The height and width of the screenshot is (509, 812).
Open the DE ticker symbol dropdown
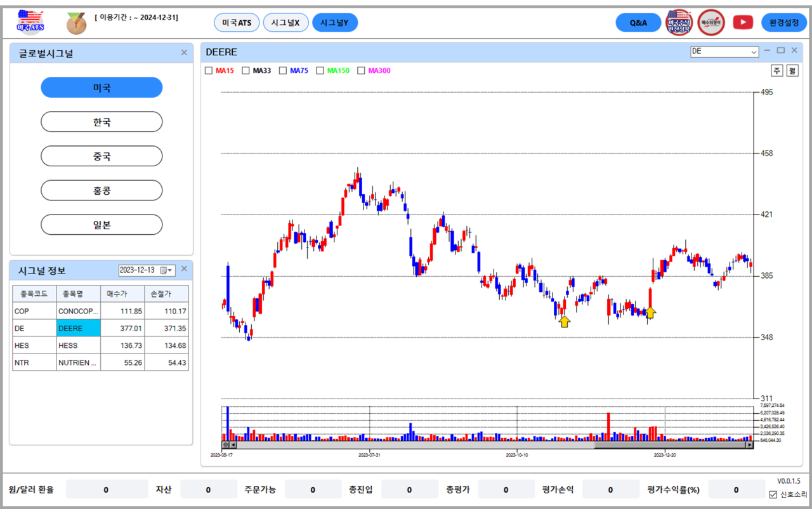pyautogui.click(x=754, y=52)
